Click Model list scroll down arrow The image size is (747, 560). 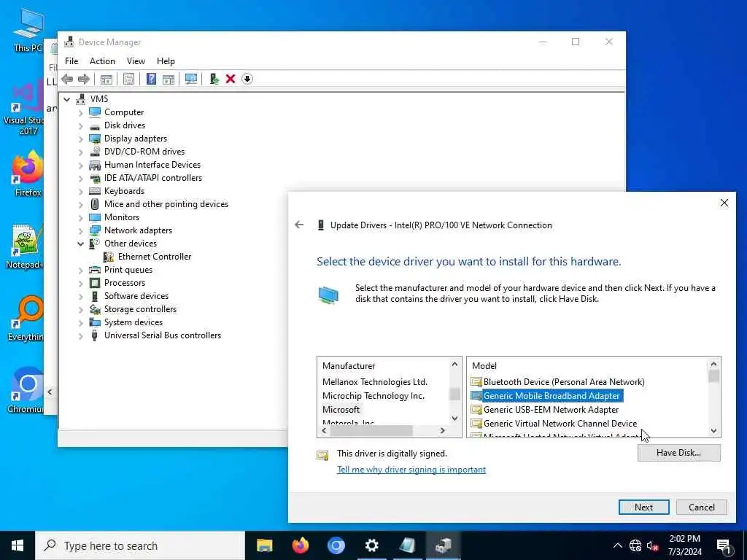tap(713, 430)
